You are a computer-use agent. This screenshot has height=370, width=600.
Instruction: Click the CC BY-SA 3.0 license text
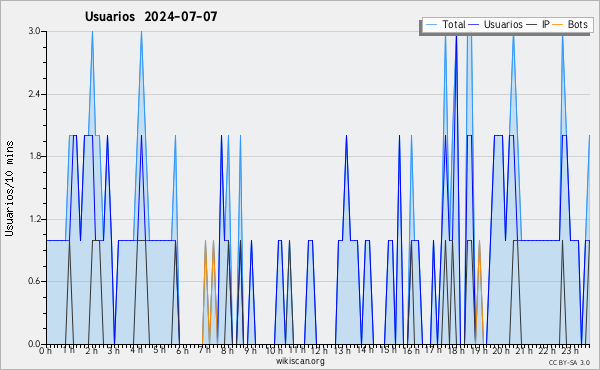pos(569,363)
